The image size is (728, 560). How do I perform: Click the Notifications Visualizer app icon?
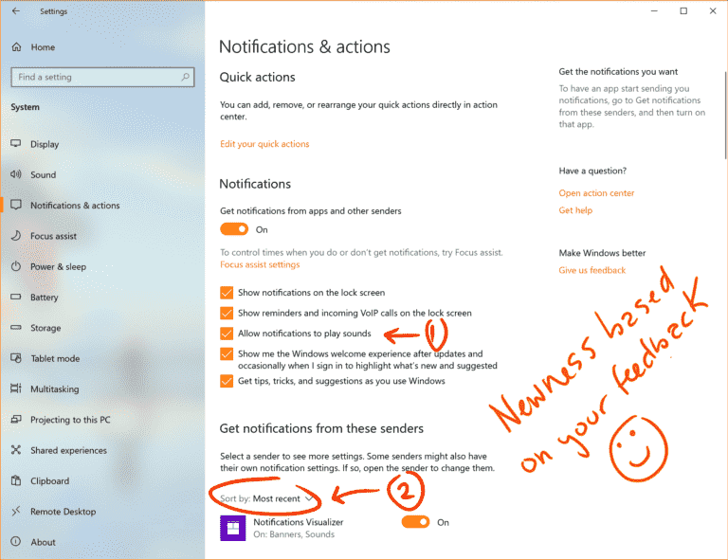click(x=232, y=528)
